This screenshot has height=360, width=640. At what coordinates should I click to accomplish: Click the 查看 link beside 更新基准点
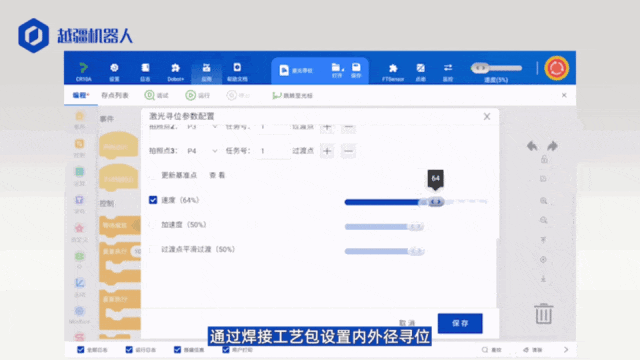217,175
